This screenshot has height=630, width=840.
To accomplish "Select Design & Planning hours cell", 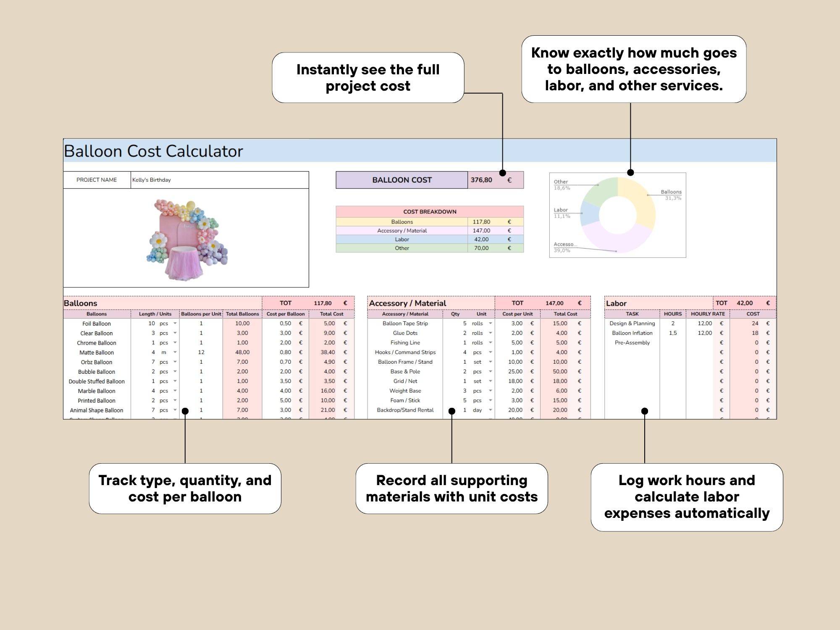I will pos(672,323).
